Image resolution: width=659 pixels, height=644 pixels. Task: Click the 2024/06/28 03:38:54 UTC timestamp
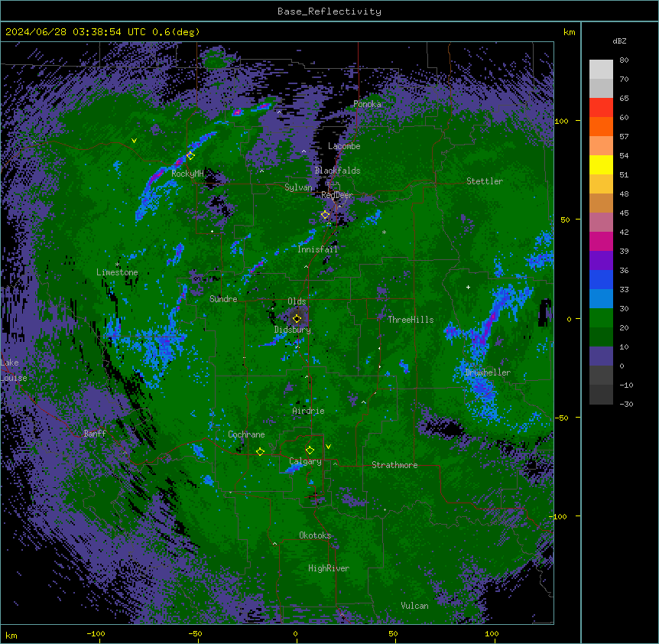[76, 32]
